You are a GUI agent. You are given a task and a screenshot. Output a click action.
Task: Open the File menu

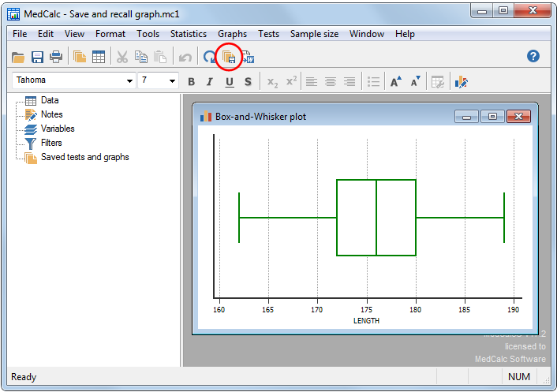[20, 34]
